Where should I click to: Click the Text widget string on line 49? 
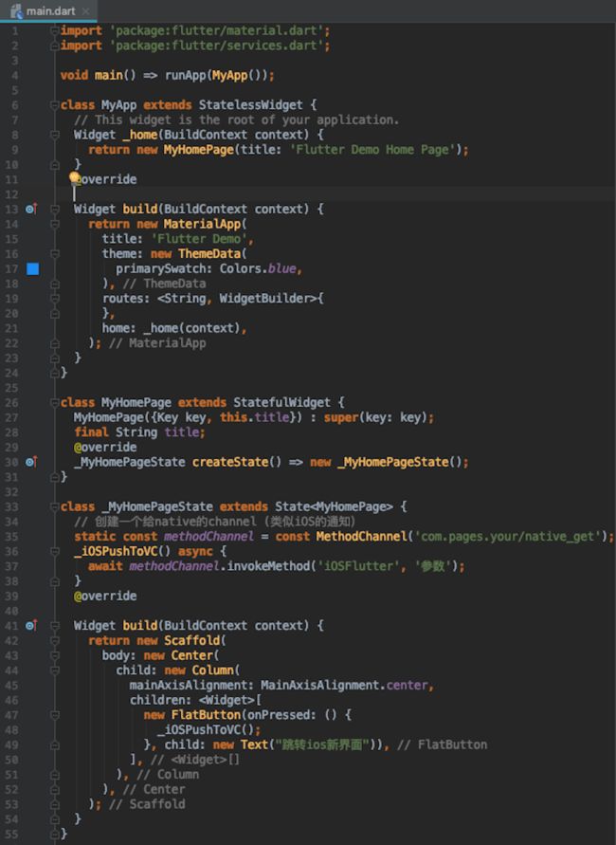click(322, 744)
